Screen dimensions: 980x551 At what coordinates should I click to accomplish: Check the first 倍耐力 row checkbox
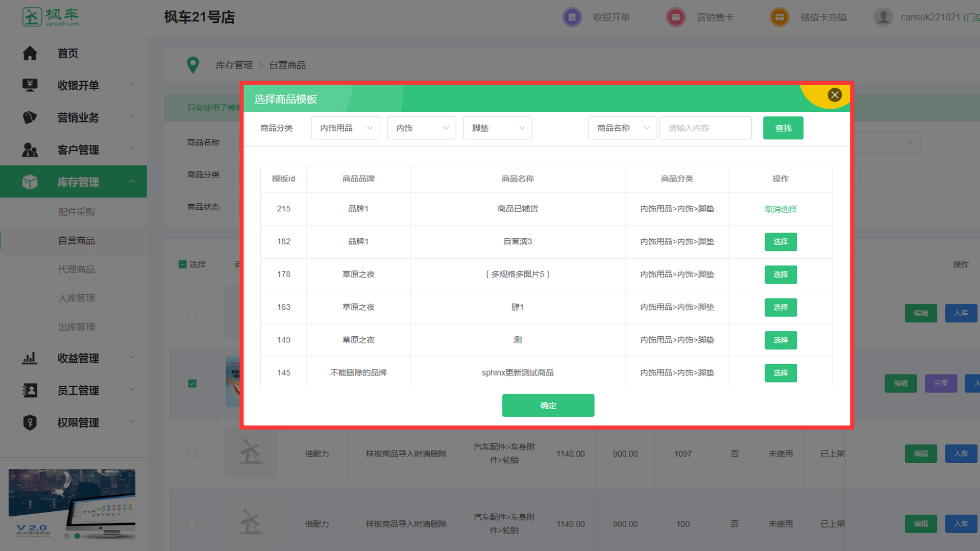192,454
